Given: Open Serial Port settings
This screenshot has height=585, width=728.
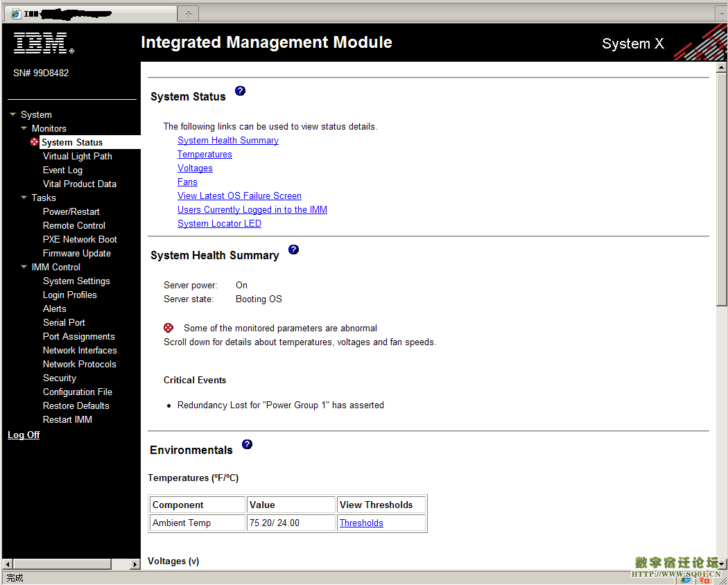Looking at the screenshot, I should 64,323.
